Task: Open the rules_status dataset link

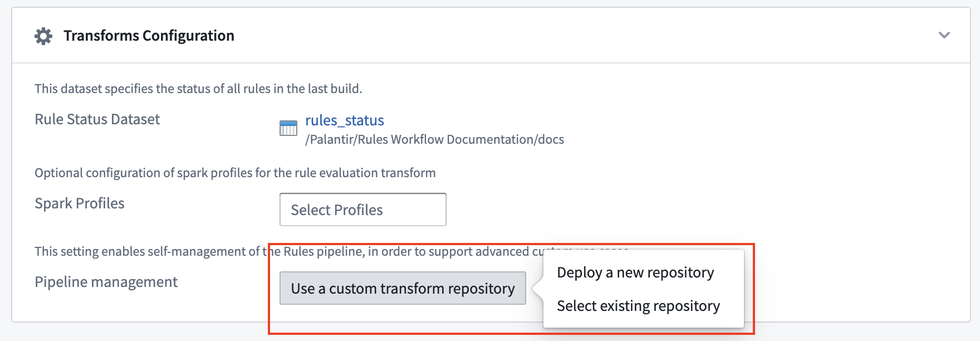Action: point(345,120)
